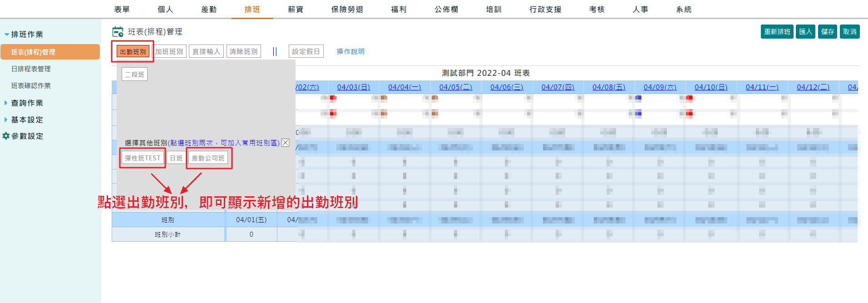
Task: Select the 加班班別 button
Action: [x=169, y=52]
